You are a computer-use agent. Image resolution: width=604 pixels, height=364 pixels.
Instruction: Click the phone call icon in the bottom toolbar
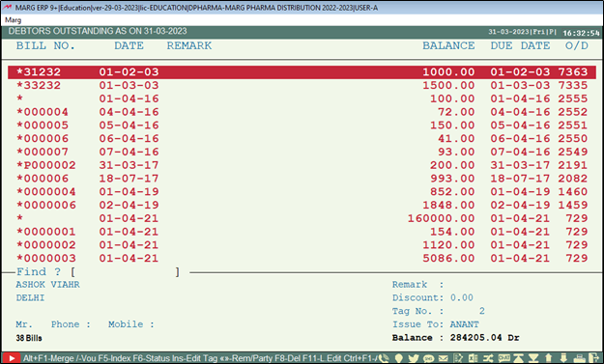coord(384,358)
